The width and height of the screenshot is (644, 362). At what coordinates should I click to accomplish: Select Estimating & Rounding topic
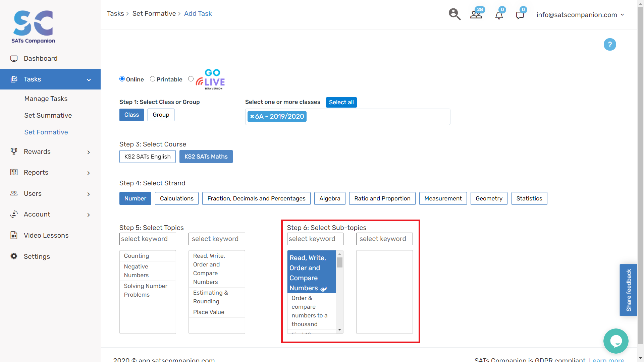pyautogui.click(x=217, y=297)
